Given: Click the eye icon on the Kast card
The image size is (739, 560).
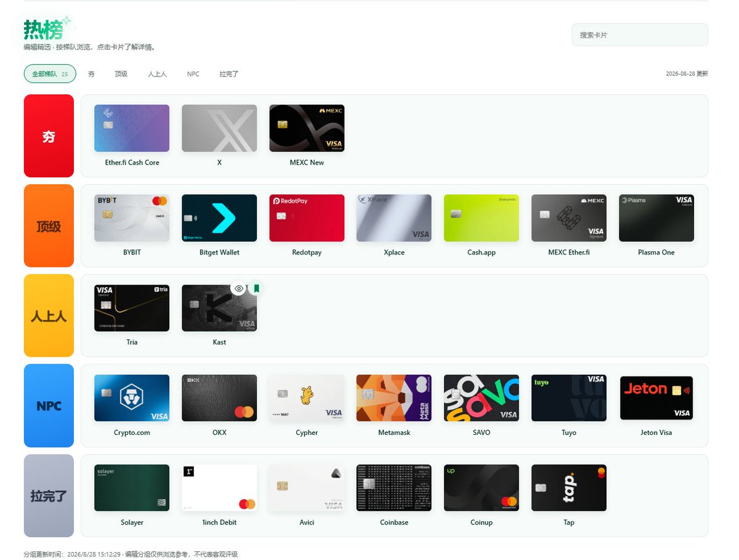Looking at the screenshot, I should tap(239, 288).
